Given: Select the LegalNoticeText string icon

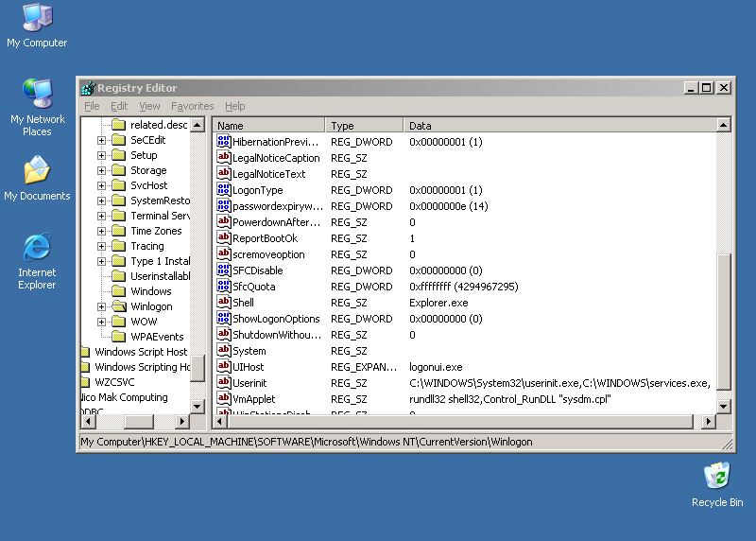Looking at the screenshot, I should coord(223,174).
